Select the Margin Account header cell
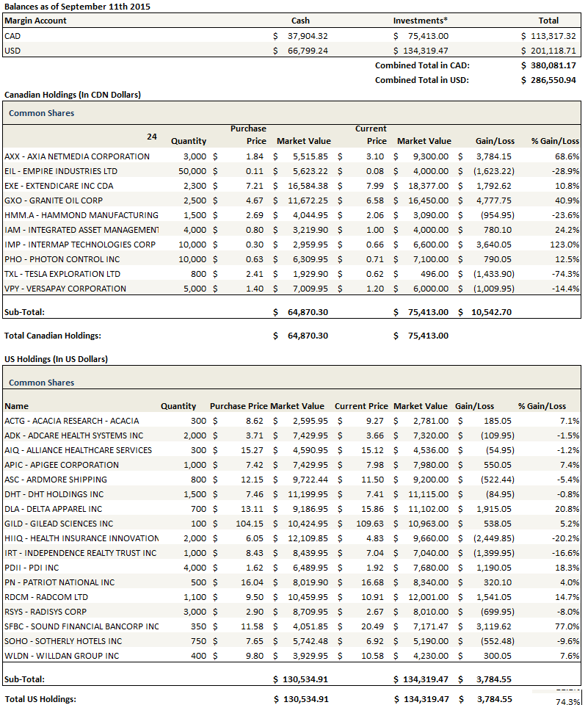 (x=35, y=21)
